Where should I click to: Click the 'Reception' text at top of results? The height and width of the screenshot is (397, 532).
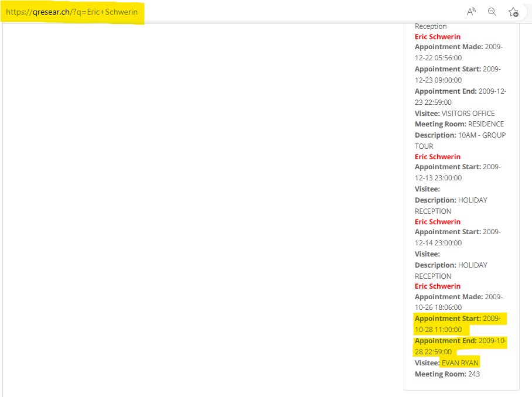coord(431,26)
